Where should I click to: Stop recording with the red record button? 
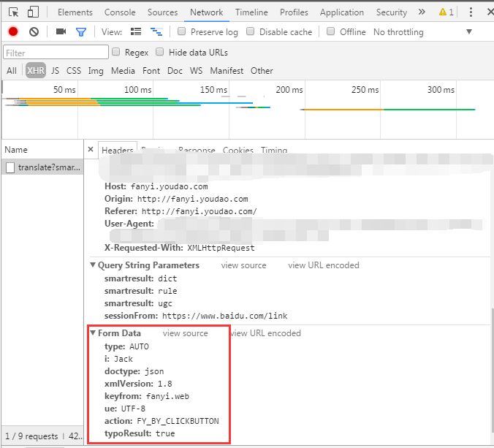coord(13,32)
